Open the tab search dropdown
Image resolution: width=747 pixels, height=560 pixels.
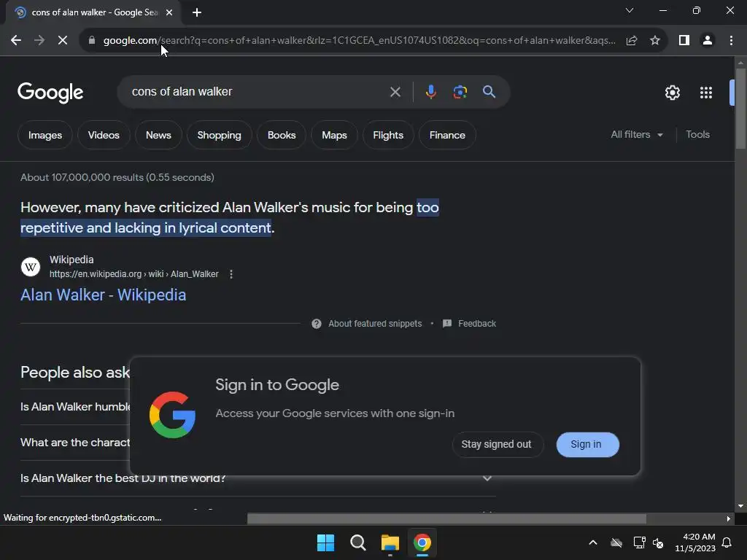(x=630, y=10)
